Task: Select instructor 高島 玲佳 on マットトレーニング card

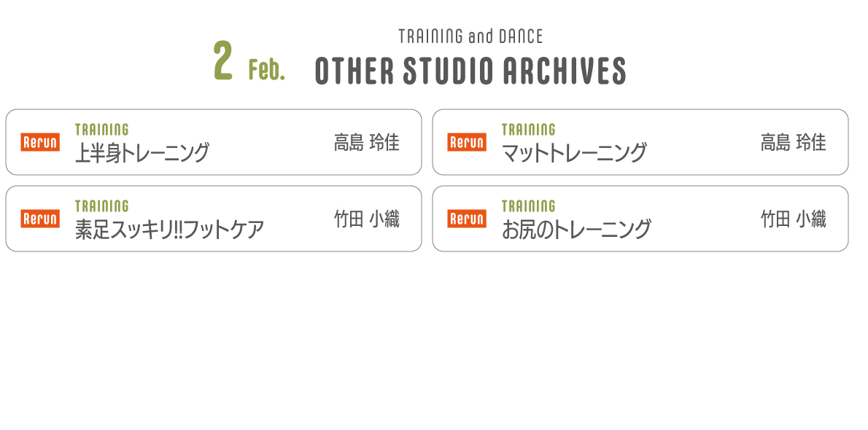Action: [x=794, y=143]
